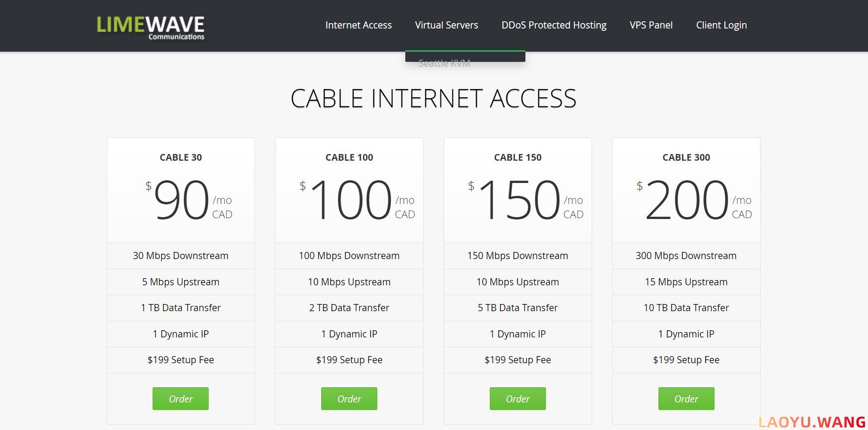Click the Cable 100 plan title

click(349, 157)
